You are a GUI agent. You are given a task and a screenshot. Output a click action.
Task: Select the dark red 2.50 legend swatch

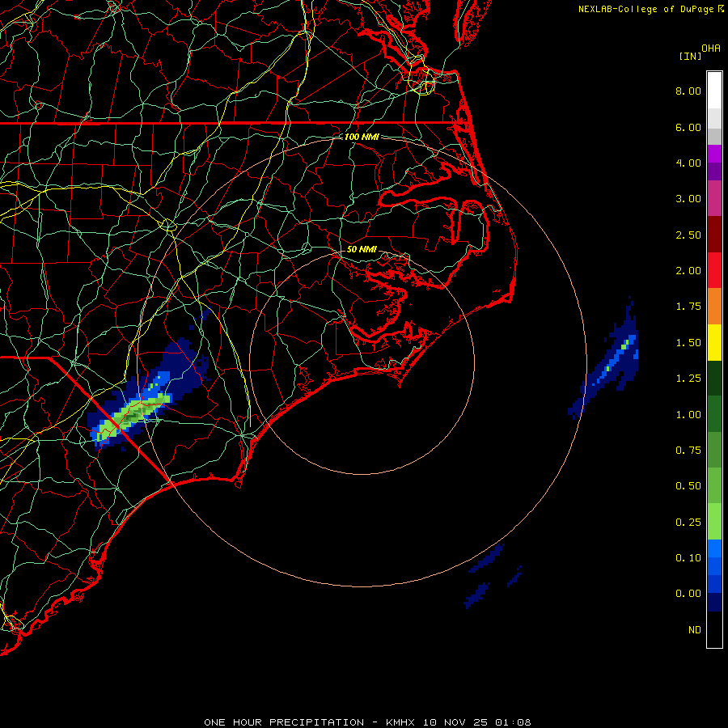pos(714,235)
